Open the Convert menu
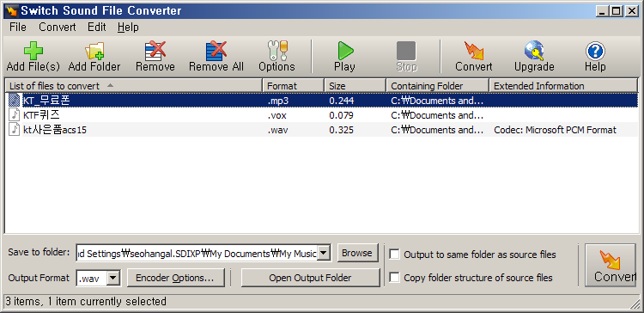 [x=57, y=28]
